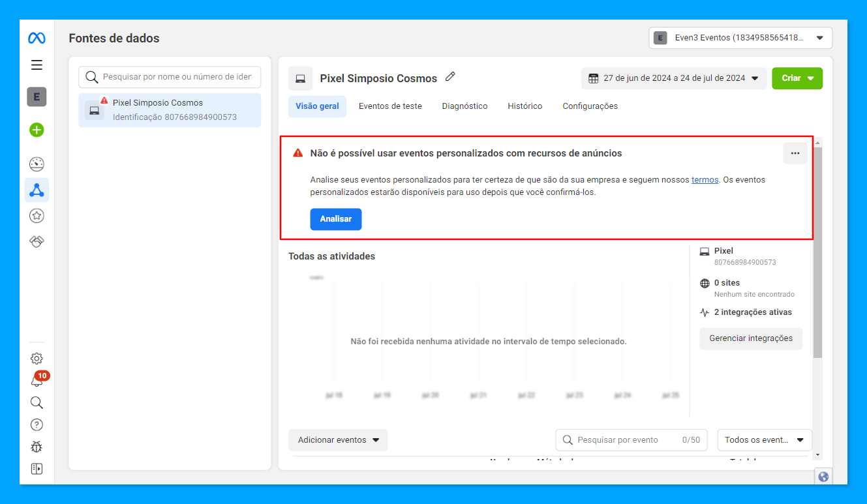
Task: Switch to the Visão geral tab
Action: [317, 106]
